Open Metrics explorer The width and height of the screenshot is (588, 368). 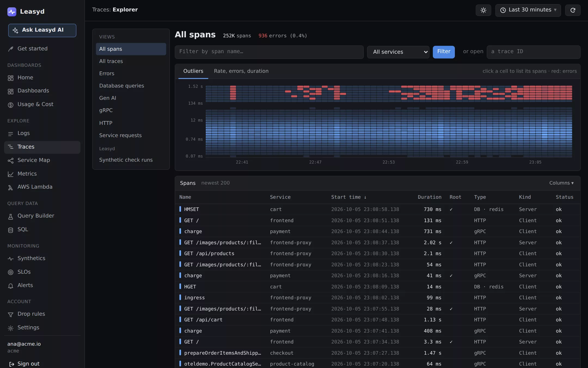(x=42, y=174)
